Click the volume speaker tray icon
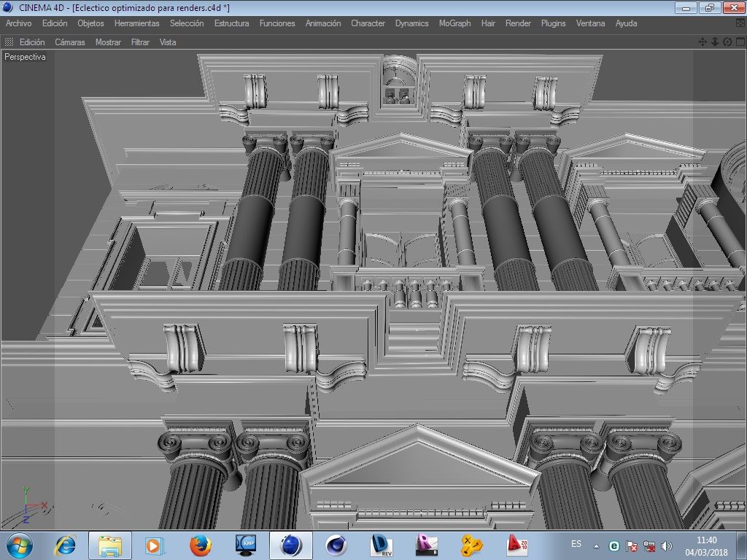This screenshot has width=747, height=560. [666, 546]
